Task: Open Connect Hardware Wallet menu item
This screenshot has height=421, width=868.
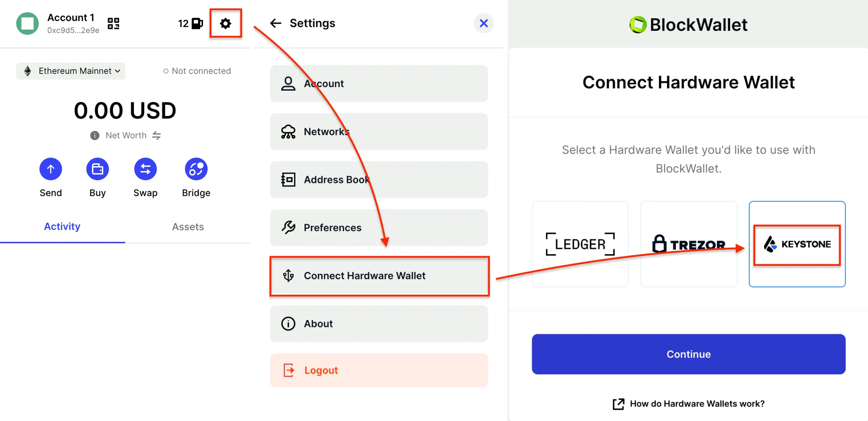Action: pos(379,276)
